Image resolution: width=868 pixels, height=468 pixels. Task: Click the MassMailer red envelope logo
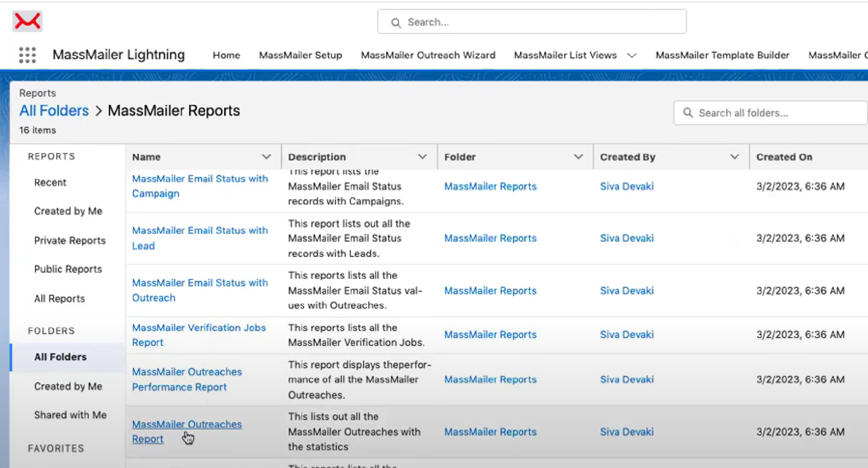click(27, 21)
